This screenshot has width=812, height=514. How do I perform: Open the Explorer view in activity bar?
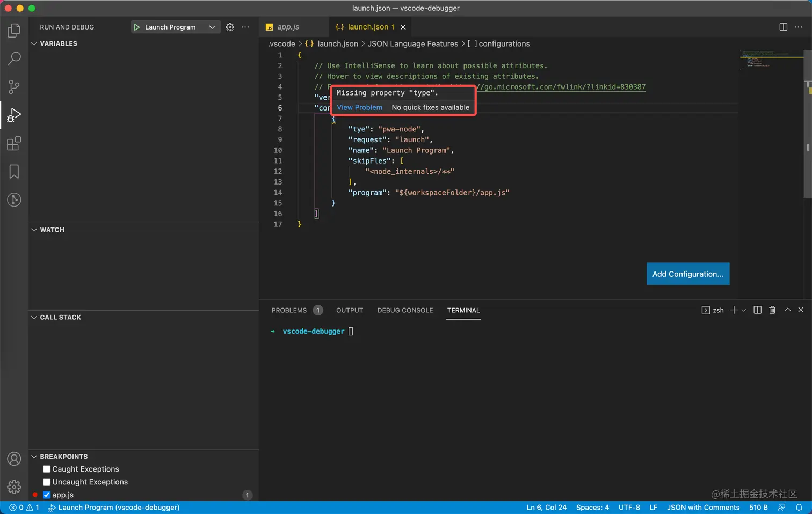point(14,31)
